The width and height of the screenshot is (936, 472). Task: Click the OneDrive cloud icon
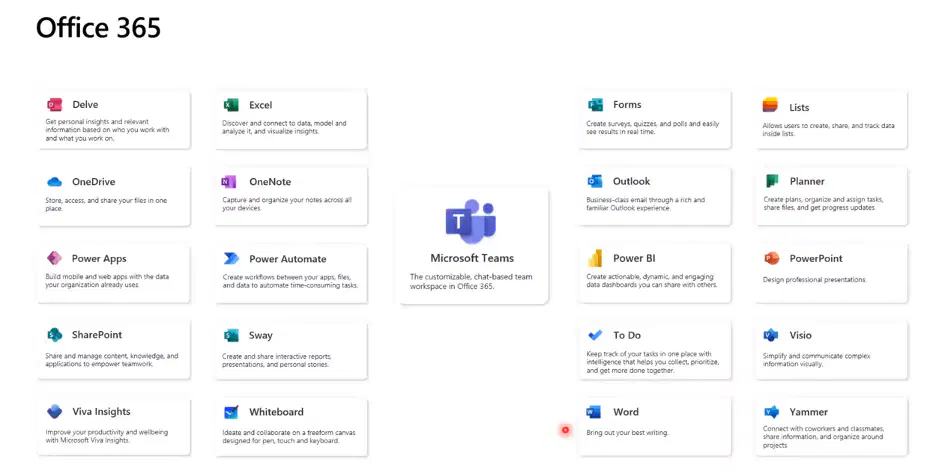(54, 181)
